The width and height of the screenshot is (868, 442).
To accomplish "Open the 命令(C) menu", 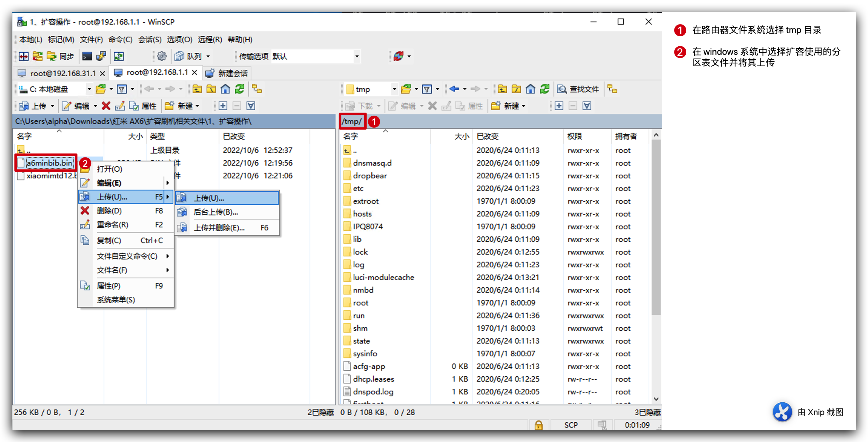I will point(120,40).
